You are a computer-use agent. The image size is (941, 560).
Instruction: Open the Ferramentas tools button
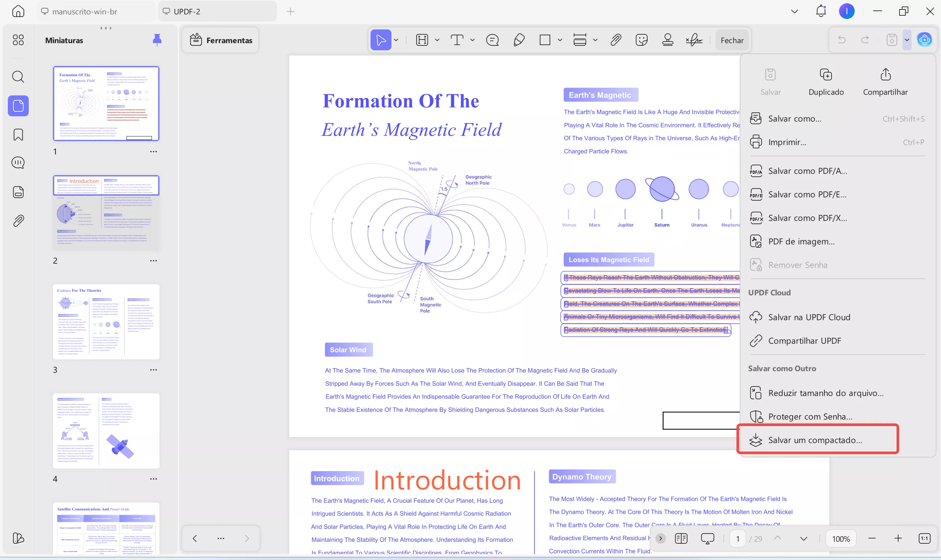pyautogui.click(x=221, y=40)
